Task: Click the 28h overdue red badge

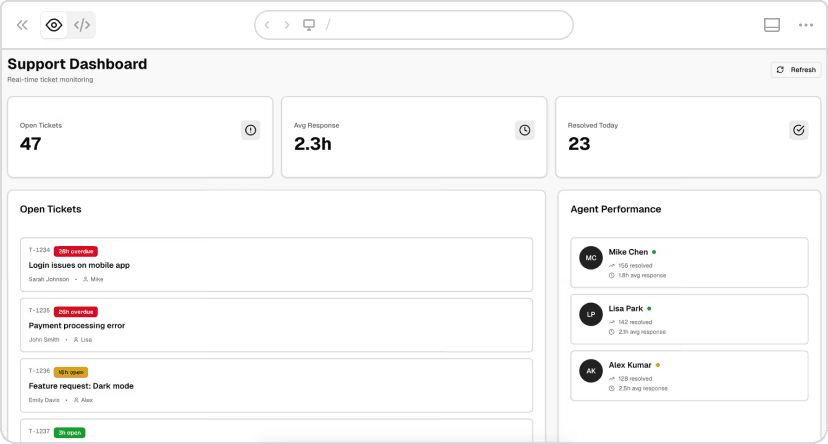Action: [76, 251]
